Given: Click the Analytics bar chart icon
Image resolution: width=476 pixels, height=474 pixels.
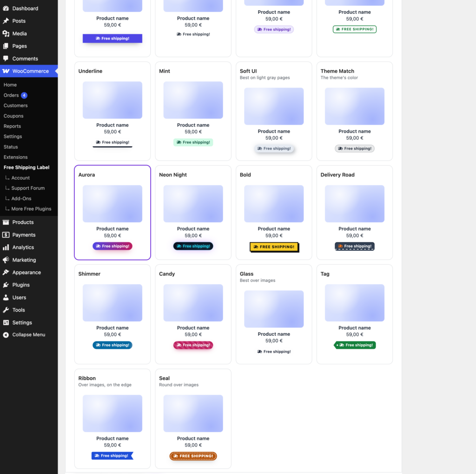Looking at the screenshot, I should 6,247.
